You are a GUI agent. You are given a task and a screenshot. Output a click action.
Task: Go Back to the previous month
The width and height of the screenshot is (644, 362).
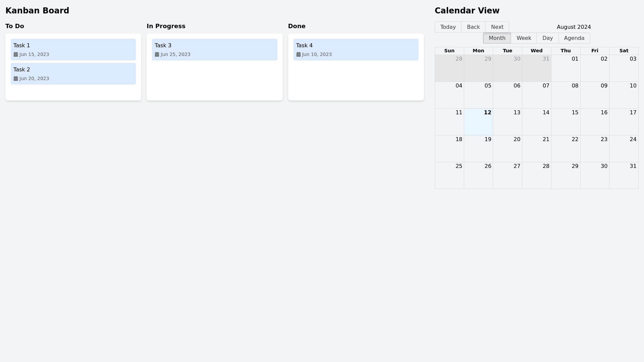click(473, 27)
